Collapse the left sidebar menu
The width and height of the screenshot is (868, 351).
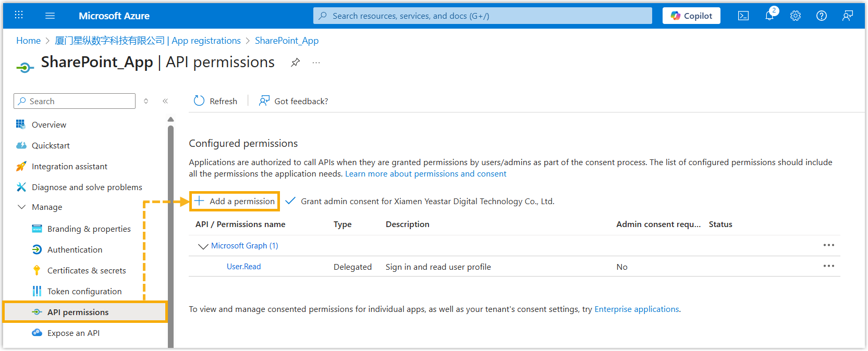[x=165, y=101]
